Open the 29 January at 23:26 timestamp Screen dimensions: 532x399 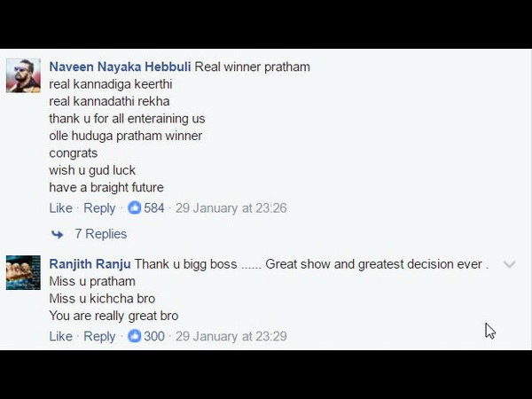tap(231, 208)
